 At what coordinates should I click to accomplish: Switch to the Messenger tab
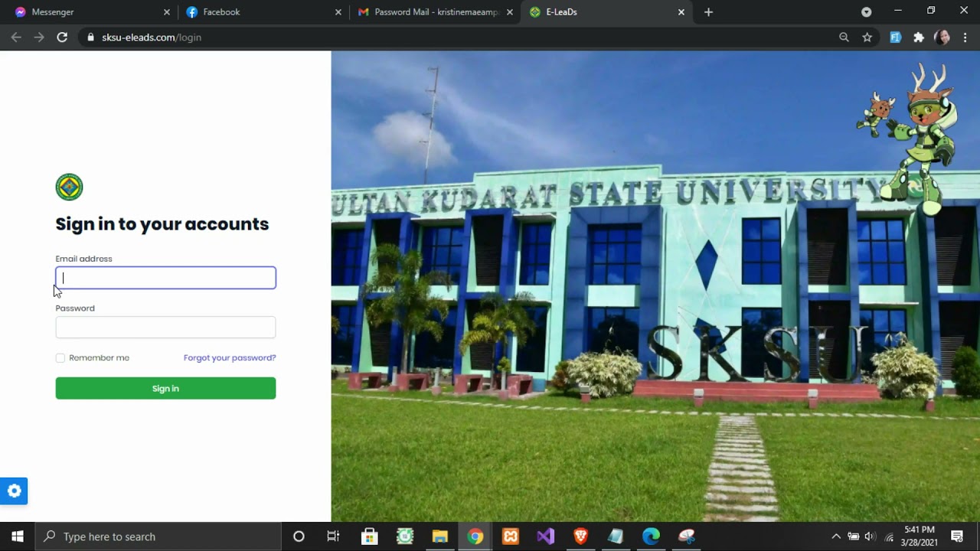(x=90, y=12)
